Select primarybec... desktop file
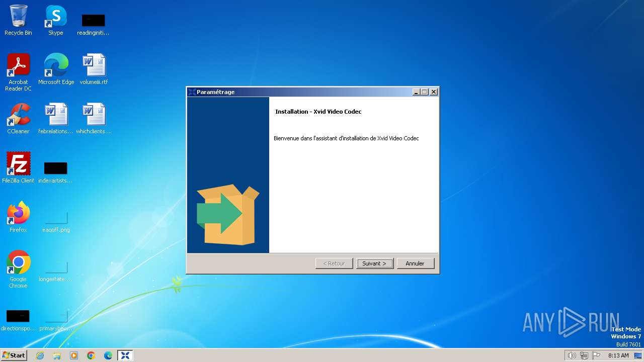The height and width of the screenshot is (362, 644). coord(56,321)
